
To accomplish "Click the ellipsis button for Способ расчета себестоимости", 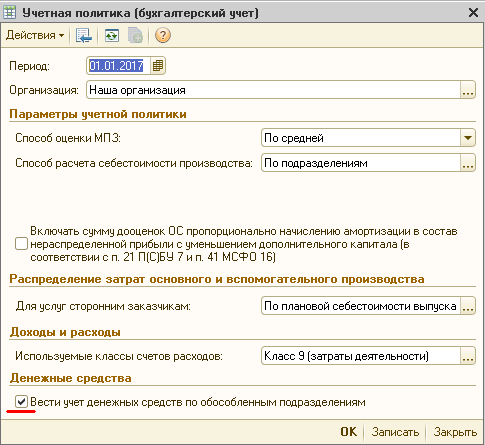I will point(468,163).
